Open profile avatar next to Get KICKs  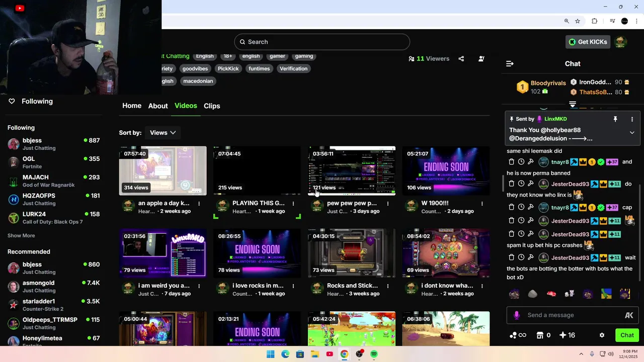click(621, 42)
